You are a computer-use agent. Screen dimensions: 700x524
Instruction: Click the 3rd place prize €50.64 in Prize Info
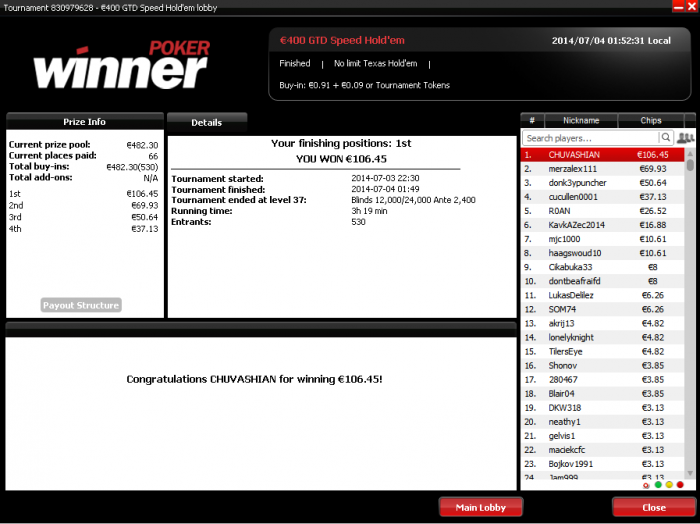point(145,217)
